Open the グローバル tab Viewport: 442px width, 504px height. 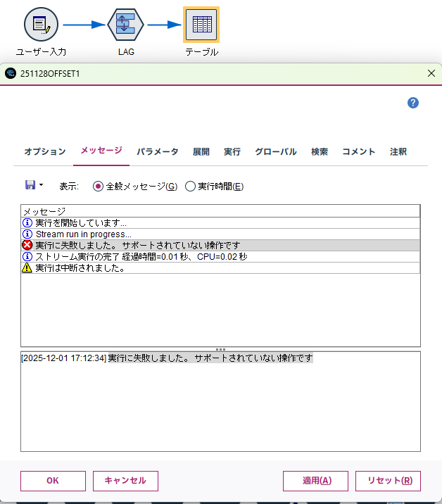276,151
